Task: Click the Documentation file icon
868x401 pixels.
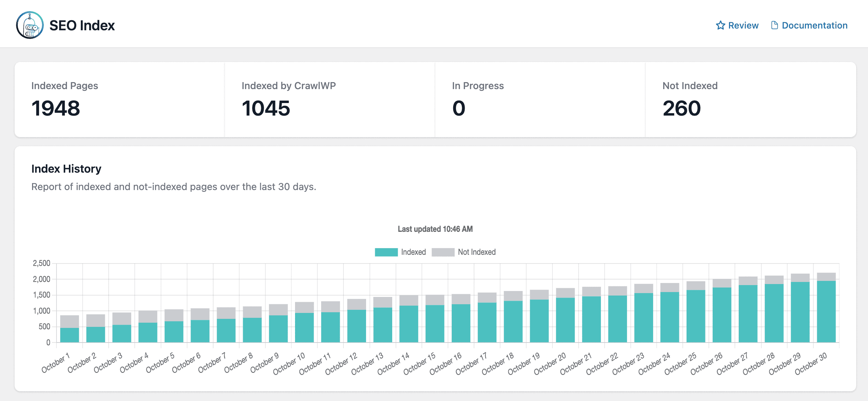Action: [x=774, y=25]
